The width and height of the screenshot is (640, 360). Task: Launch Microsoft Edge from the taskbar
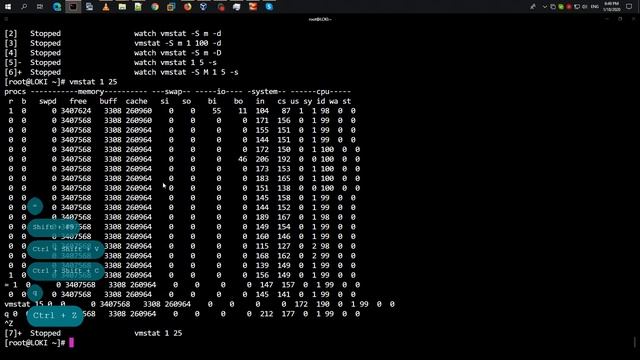pos(57,7)
